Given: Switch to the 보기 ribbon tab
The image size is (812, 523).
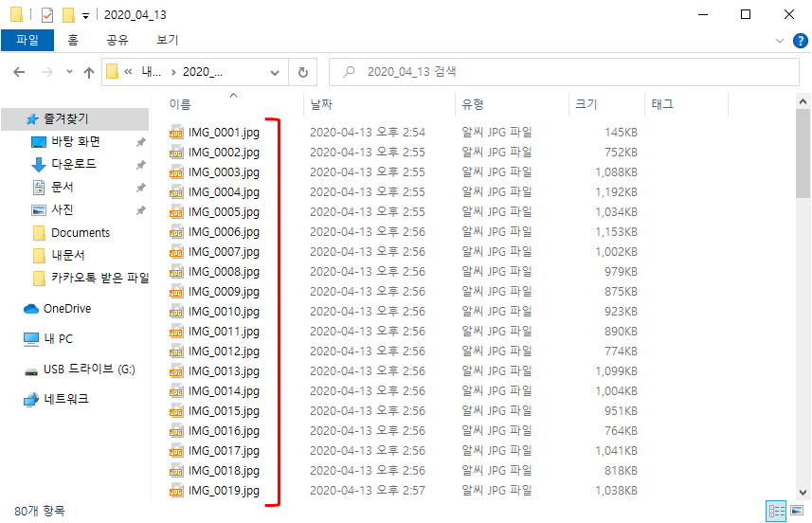Looking at the screenshot, I should (x=168, y=40).
